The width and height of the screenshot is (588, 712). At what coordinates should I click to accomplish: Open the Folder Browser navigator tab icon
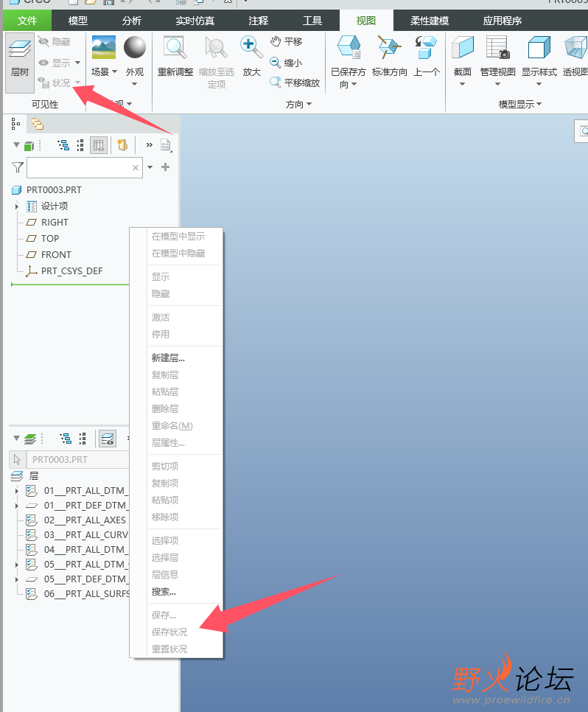tap(38, 124)
